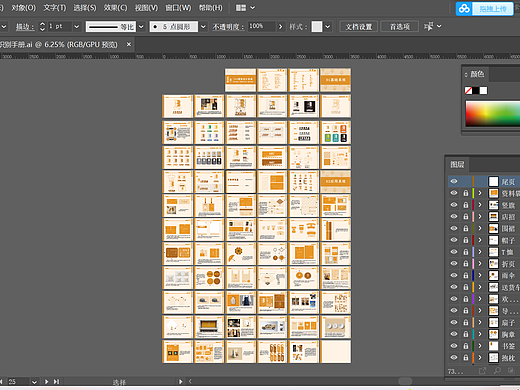Image resolution: width=520 pixels, height=390 pixels.
Task: Hide the 竖旗 layer
Action: (x=454, y=205)
